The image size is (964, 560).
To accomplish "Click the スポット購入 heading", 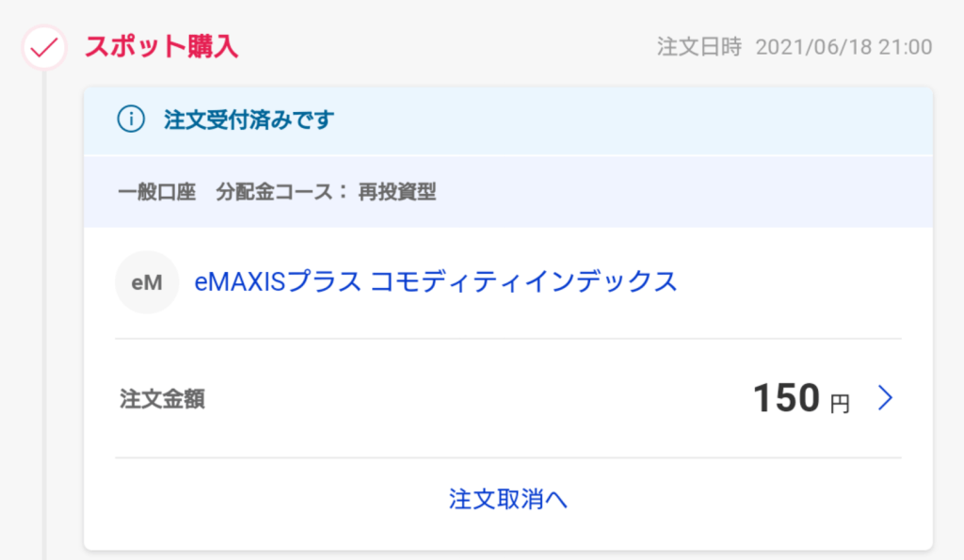I will pyautogui.click(x=161, y=46).
